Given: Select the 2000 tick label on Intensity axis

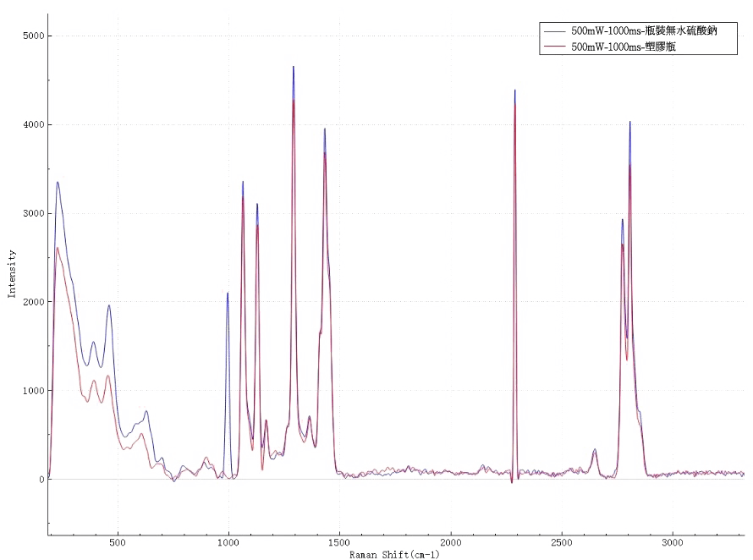Looking at the screenshot, I should coord(34,302).
